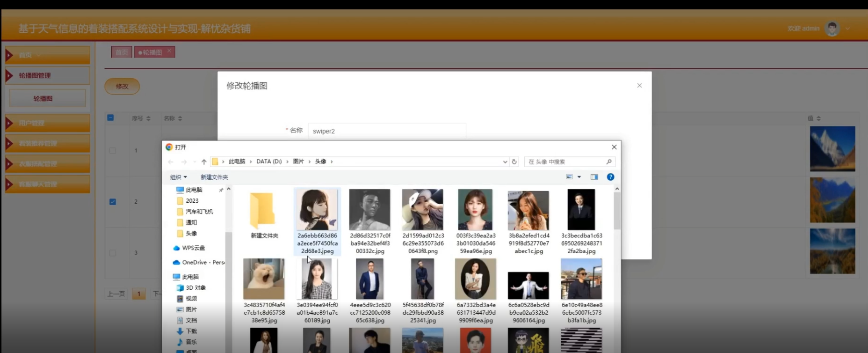Refresh the 头像 folder listing
Image resolution: width=868 pixels, height=353 pixels.
514,162
